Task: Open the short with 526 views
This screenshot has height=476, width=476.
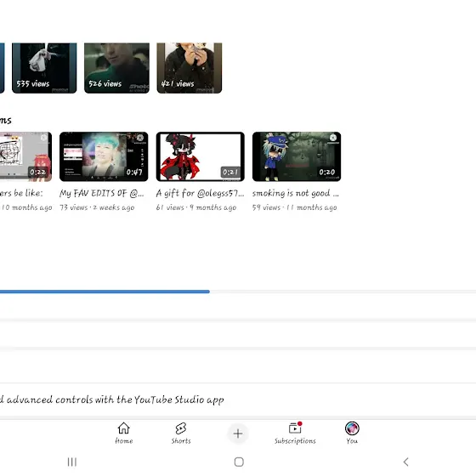Action: tap(117, 68)
